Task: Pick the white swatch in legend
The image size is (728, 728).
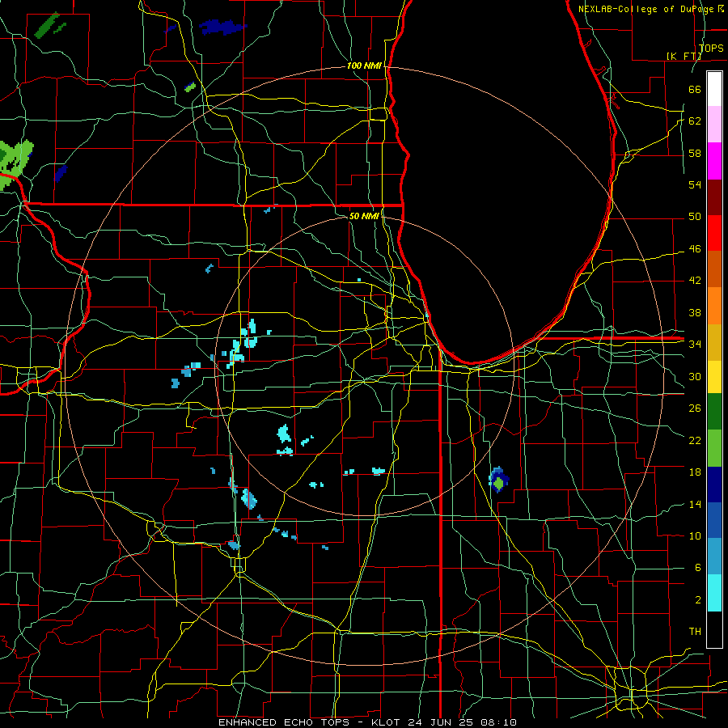Action: pyautogui.click(x=714, y=89)
